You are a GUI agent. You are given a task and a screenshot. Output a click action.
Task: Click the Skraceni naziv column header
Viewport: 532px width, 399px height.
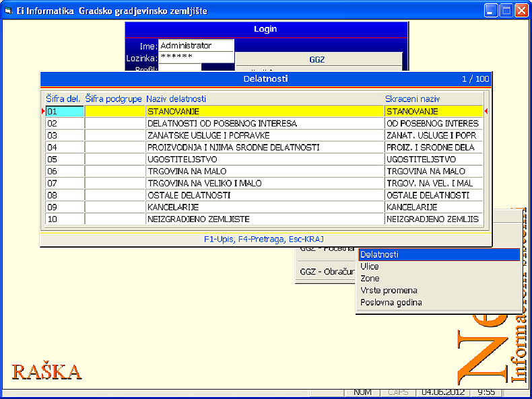pos(412,99)
